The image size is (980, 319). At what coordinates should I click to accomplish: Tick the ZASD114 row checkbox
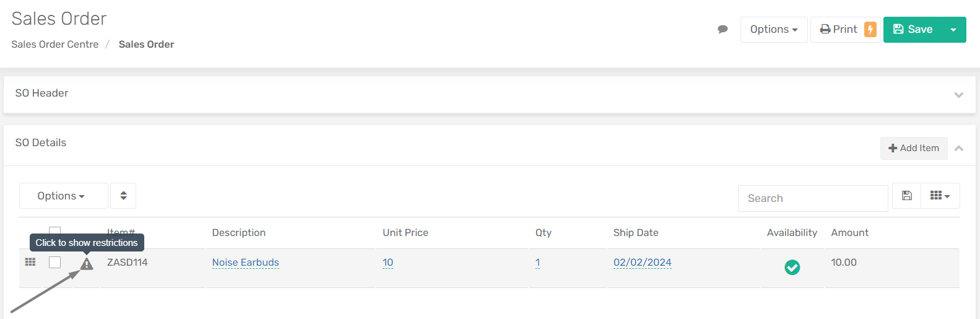pyautogui.click(x=55, y=262)
